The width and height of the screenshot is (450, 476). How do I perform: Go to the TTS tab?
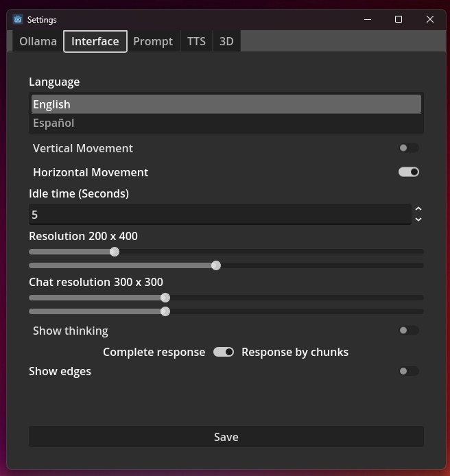196,41
